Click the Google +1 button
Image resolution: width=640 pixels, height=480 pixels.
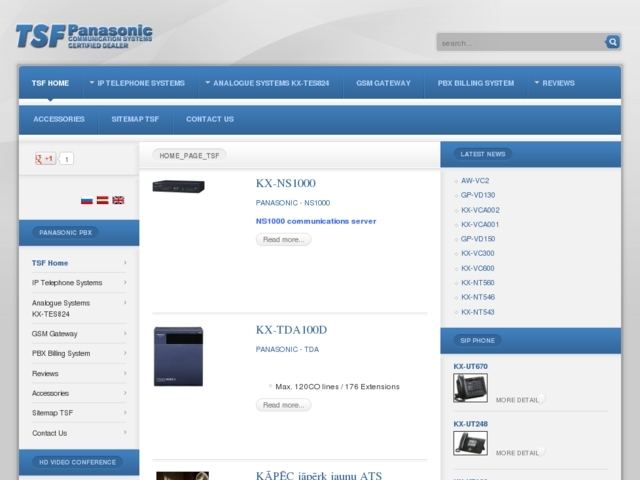(46, 159)
